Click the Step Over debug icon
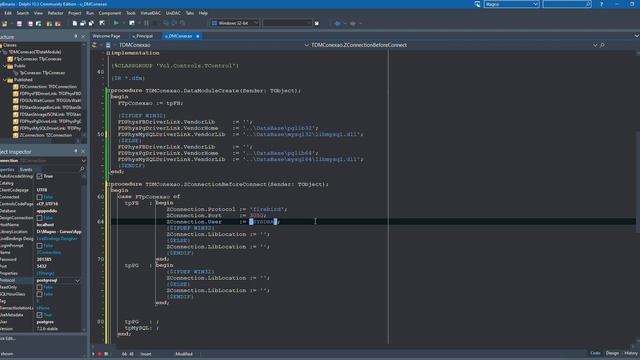Image resolution: width=640 pixels, height=360 pixels. coord(174,23)
